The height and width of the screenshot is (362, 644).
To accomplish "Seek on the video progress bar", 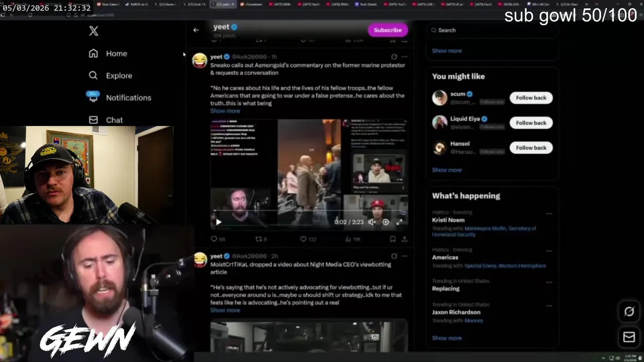I will coord(309,211).
